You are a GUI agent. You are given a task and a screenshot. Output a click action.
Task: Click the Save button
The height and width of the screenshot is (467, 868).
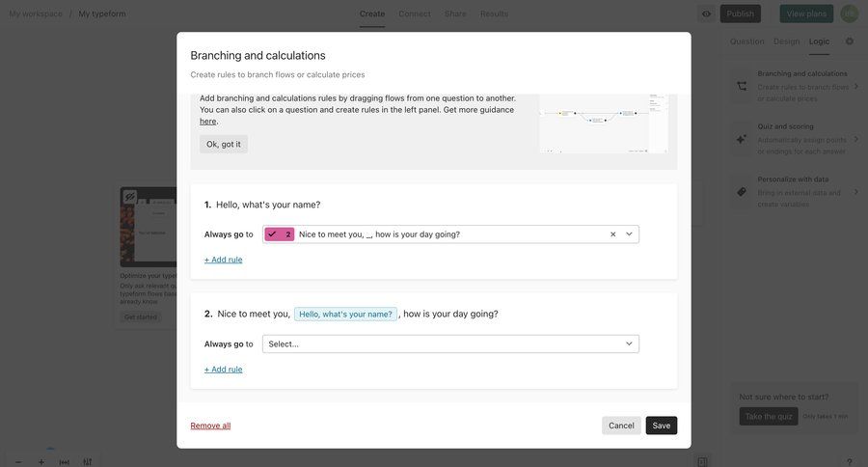tap(662, 426)
